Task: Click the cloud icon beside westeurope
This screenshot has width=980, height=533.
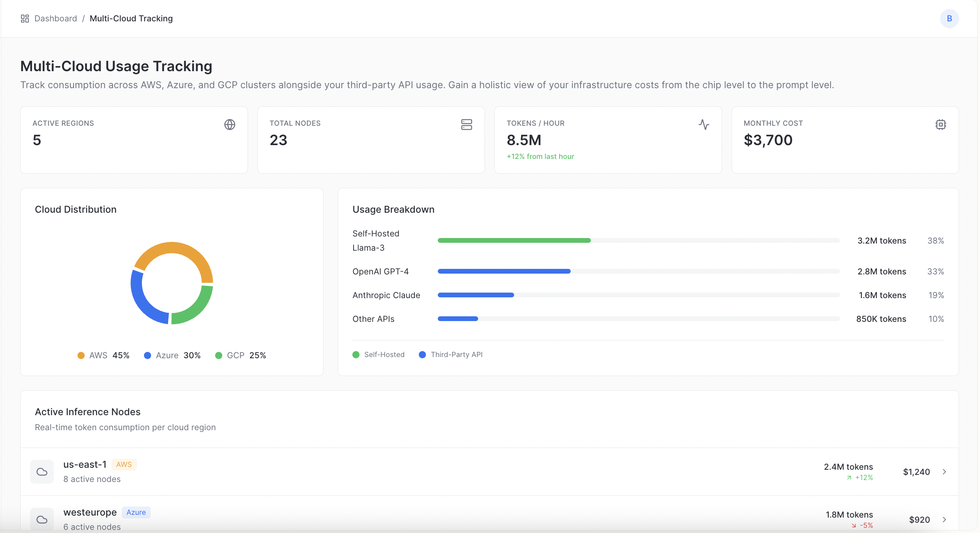Action: coord(42,519)
